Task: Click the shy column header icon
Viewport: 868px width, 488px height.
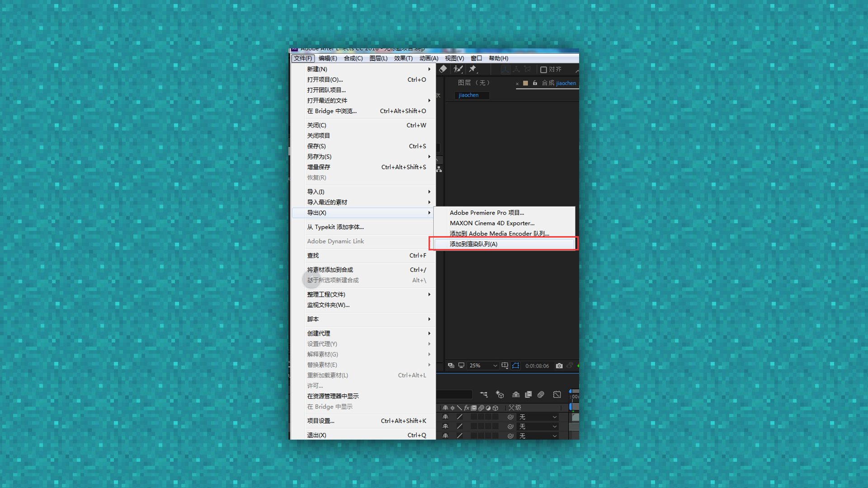Action: point(445,408)
